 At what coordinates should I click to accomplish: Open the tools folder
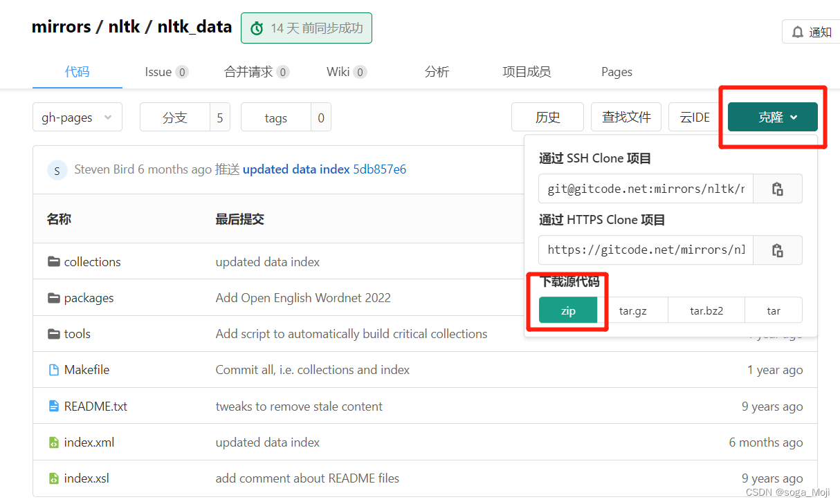pos(77,333)
